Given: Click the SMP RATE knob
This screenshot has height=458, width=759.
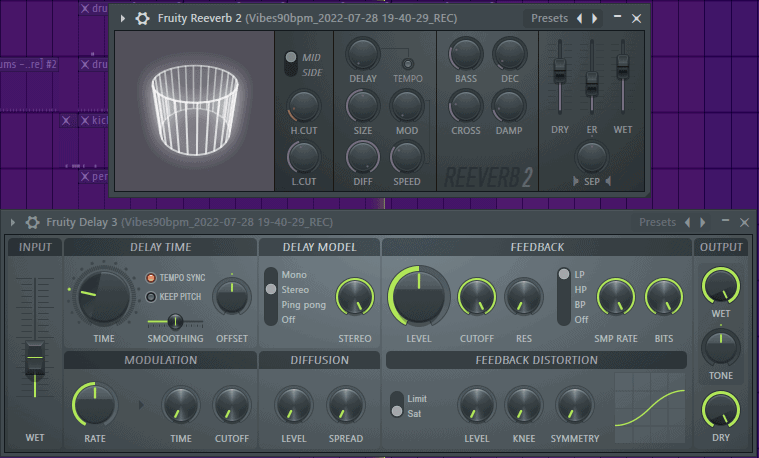Looking at the screenshot, I should click(x=616, y=296).
